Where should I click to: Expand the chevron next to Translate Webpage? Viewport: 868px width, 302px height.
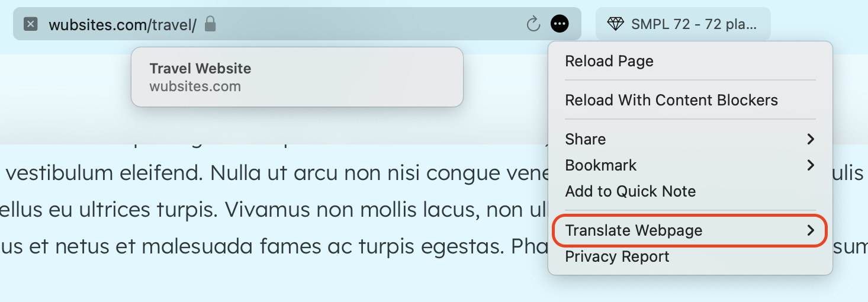tap(811, 230)
